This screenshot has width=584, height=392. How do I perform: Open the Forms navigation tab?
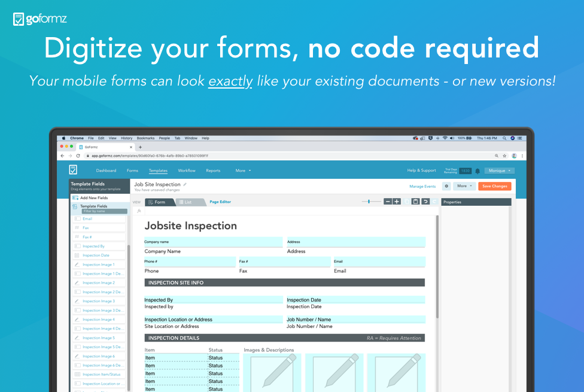[132, 171]
